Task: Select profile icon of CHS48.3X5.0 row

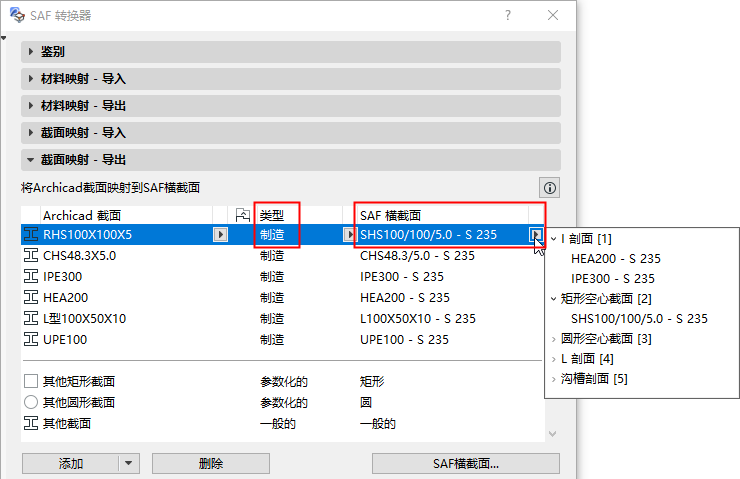Action: point(31,256)
